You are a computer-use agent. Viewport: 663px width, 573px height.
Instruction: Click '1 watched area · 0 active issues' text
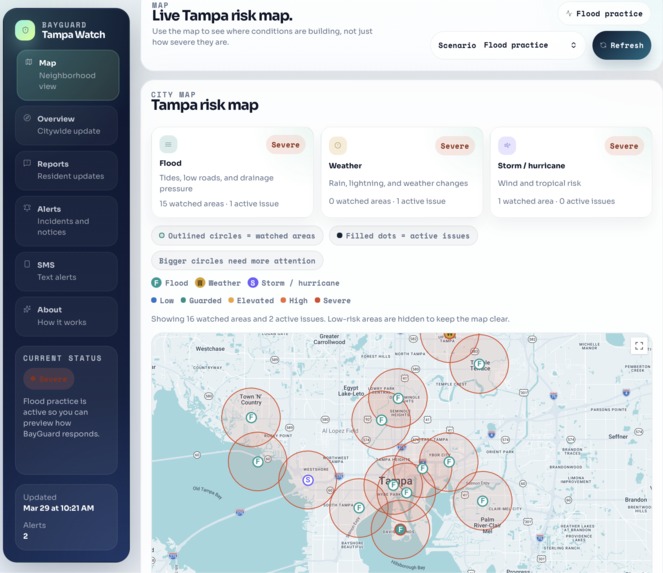[556, 201]
